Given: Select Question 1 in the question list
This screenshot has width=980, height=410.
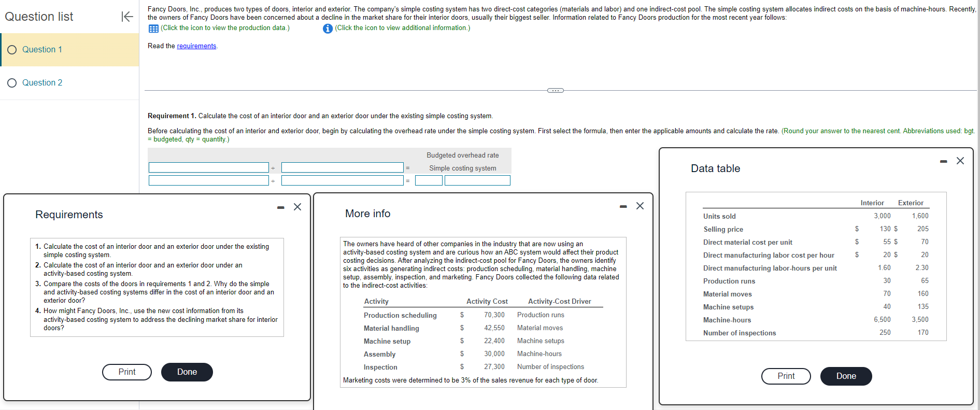Looking at the screenshot, I should click(x=69, y=50).
